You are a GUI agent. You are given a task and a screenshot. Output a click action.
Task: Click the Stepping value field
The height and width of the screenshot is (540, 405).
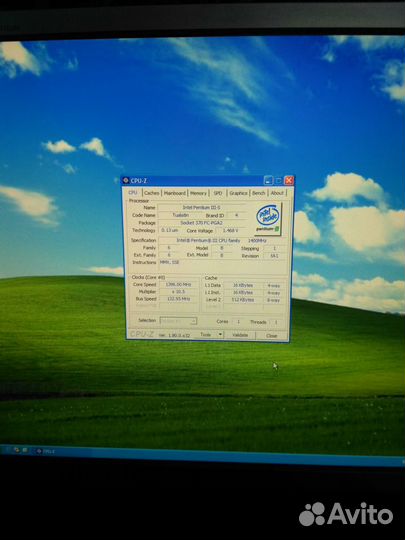pos(274,248)
